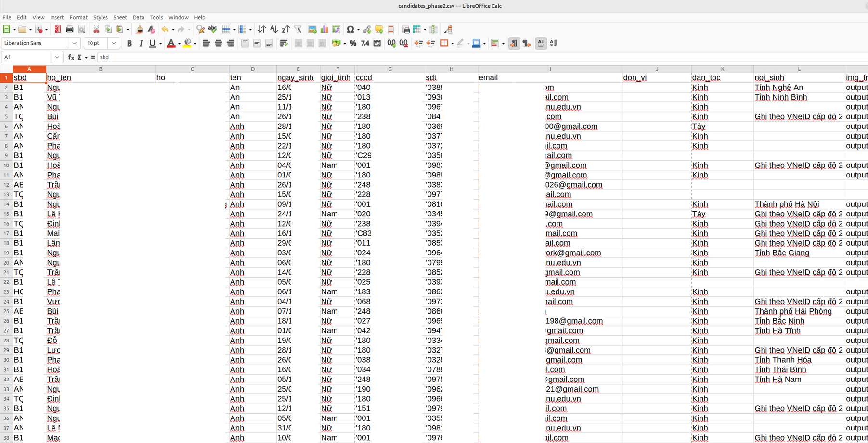This screenshot has height=443, width=868.
Task: Open the Sheet menu
Action: pos(120,17)
